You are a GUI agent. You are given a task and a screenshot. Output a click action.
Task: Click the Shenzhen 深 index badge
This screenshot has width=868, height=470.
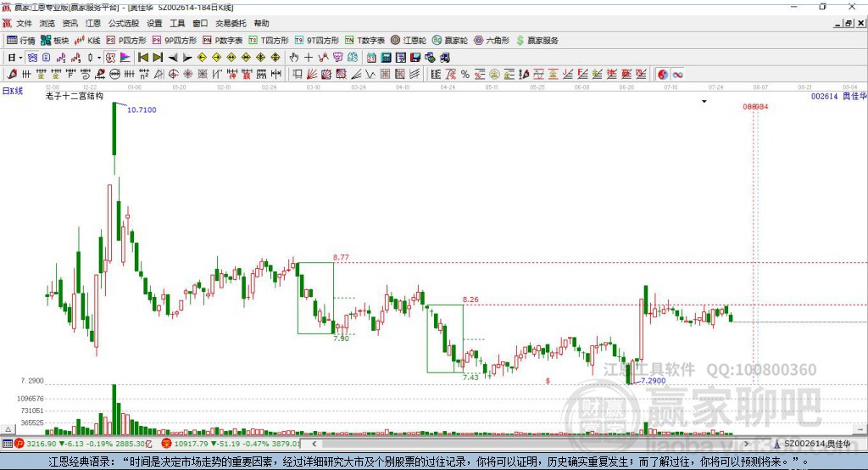tap(167, 444)
